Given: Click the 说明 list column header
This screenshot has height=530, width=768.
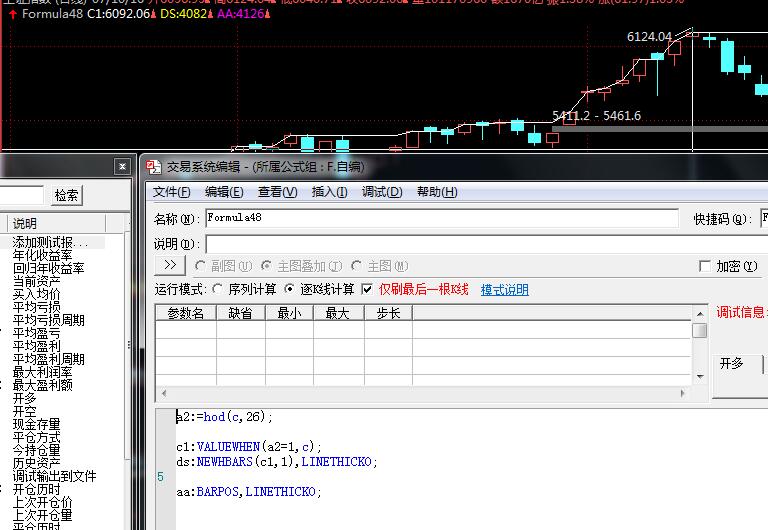Looking at the screenshot, I should [56, 224].
